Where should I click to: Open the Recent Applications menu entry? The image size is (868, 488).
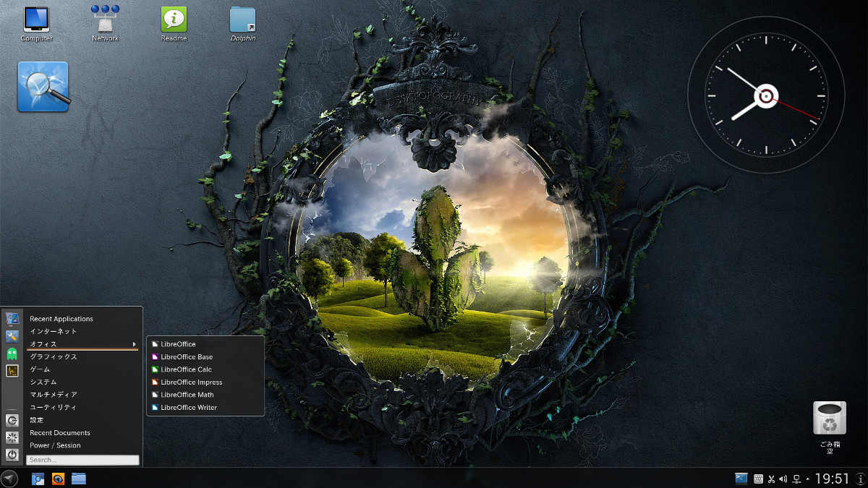(x=82, y=319)
